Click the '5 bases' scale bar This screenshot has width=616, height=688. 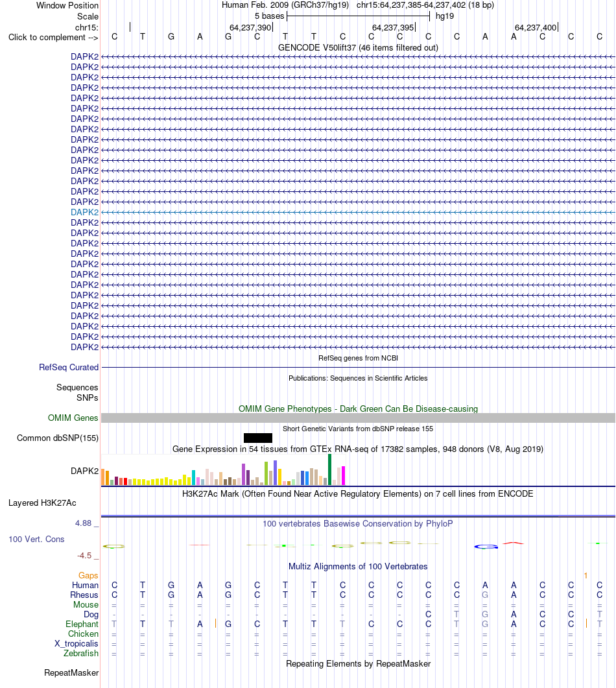tap(358, 16)
